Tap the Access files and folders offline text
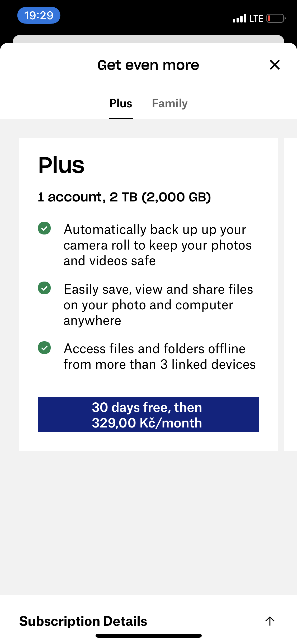 [159, 356]
